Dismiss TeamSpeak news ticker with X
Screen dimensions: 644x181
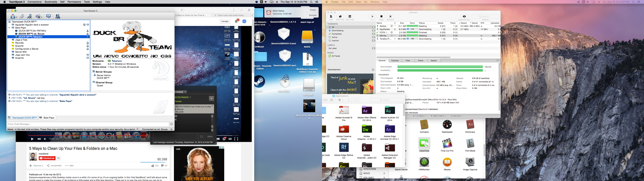[138, 129]
